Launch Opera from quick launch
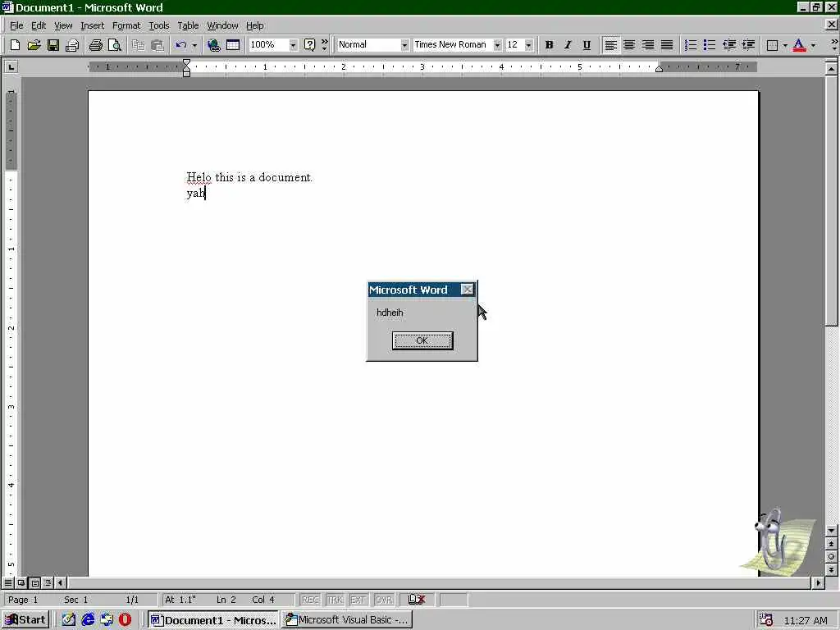The width and height of the screenshot is (840, 630). (125, 620)
